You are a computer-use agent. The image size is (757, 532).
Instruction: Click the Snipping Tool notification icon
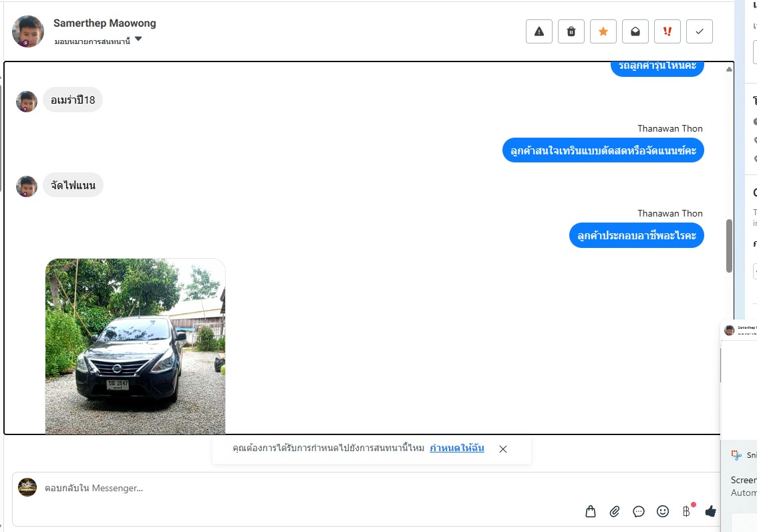coord(736,454)
